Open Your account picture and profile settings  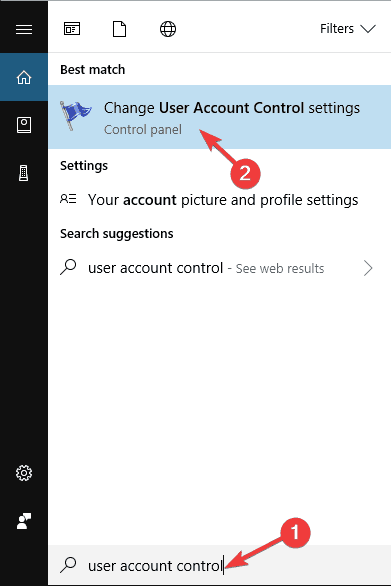(219, 200)
